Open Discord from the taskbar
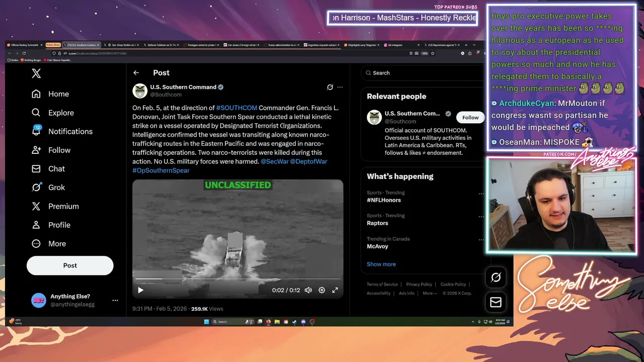The width and height of the screenshot is (644, 362). (303, 322)
